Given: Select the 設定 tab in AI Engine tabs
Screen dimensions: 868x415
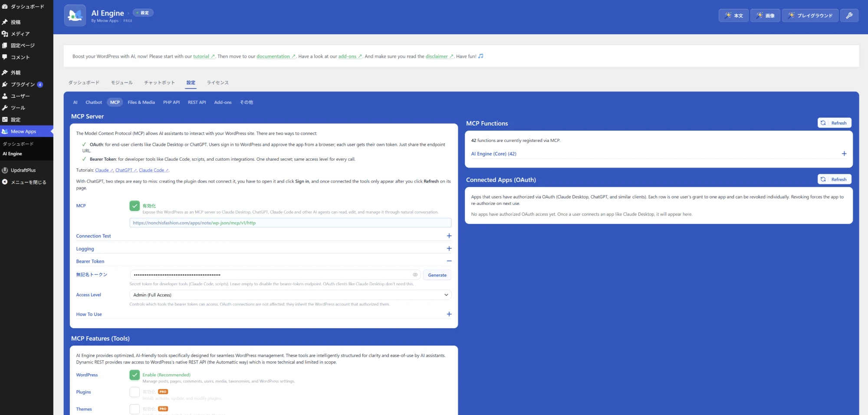Looking at the screenshot, I should coord(191,82).
